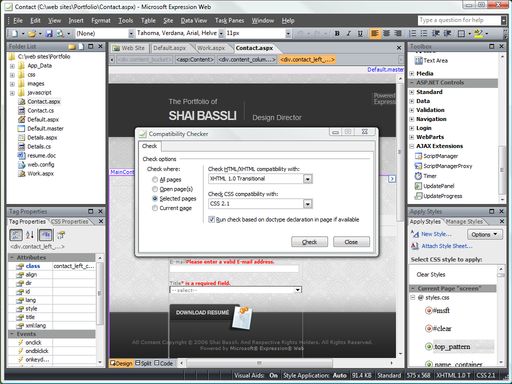Click the New Page toolbar icon
Screen dimensions: 512x384
pos(15,33)
